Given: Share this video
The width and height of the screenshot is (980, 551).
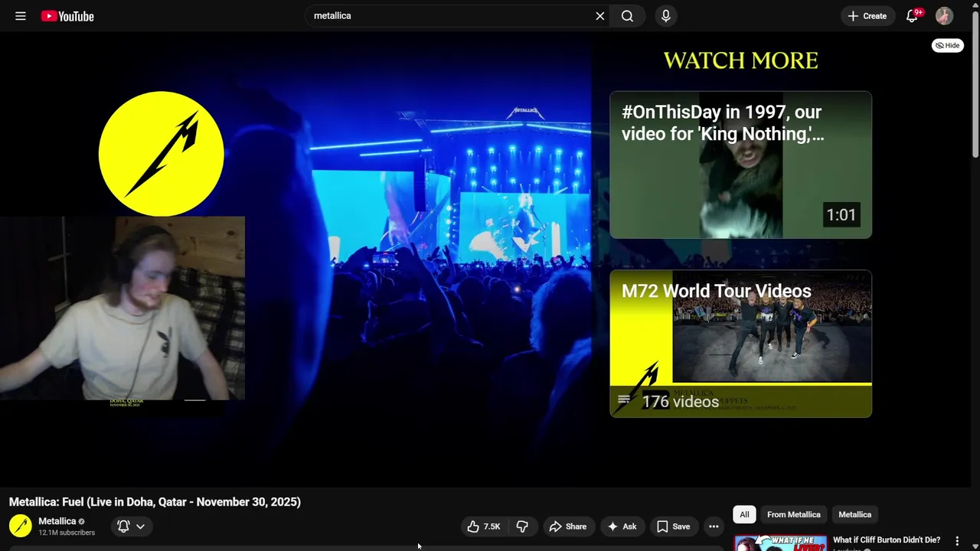Looking at the screenshot, I should [567, 527].
